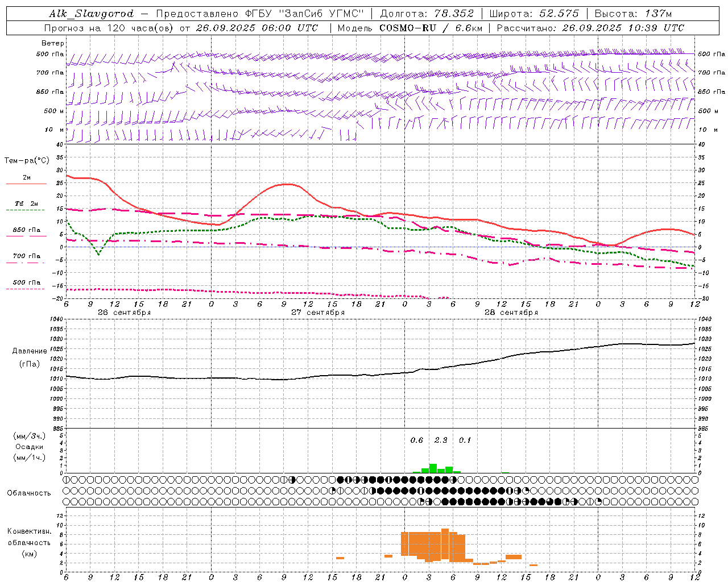The image size is (728, 582).
Task: Click the 'Прогноз на 120 часа(ов)' forecast text
Action: [x=109, y=28]
